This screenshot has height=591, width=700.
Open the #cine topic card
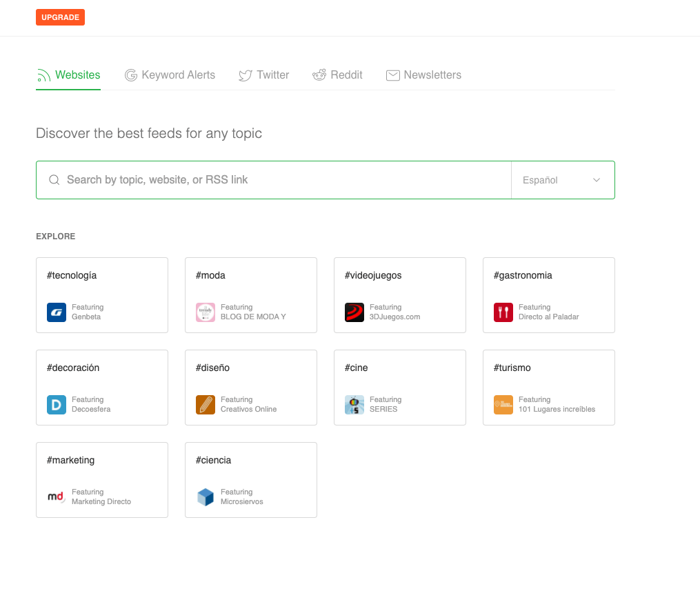[x=400, y=388]
